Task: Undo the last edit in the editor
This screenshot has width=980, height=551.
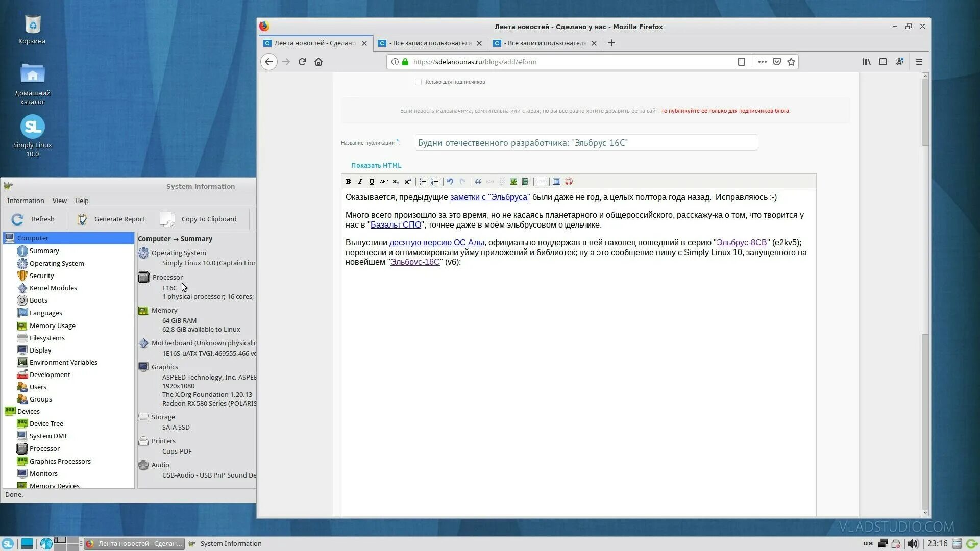Action: [450, 182]
